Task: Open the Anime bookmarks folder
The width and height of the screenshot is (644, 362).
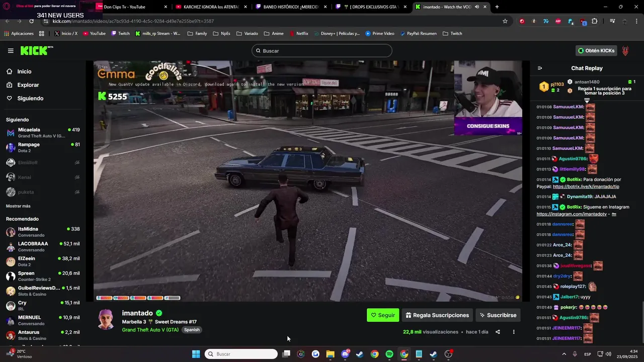Action: [x=274, y=34]
